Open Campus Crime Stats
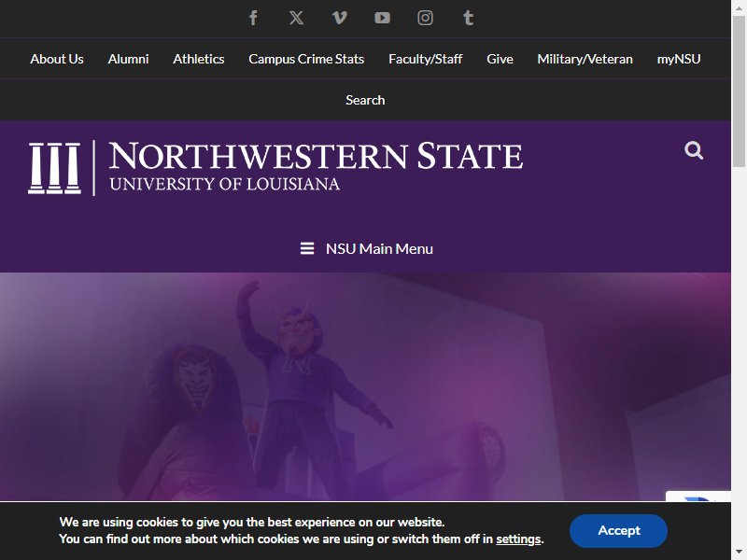This screenshot has height=560, width=747. (306, 59)
